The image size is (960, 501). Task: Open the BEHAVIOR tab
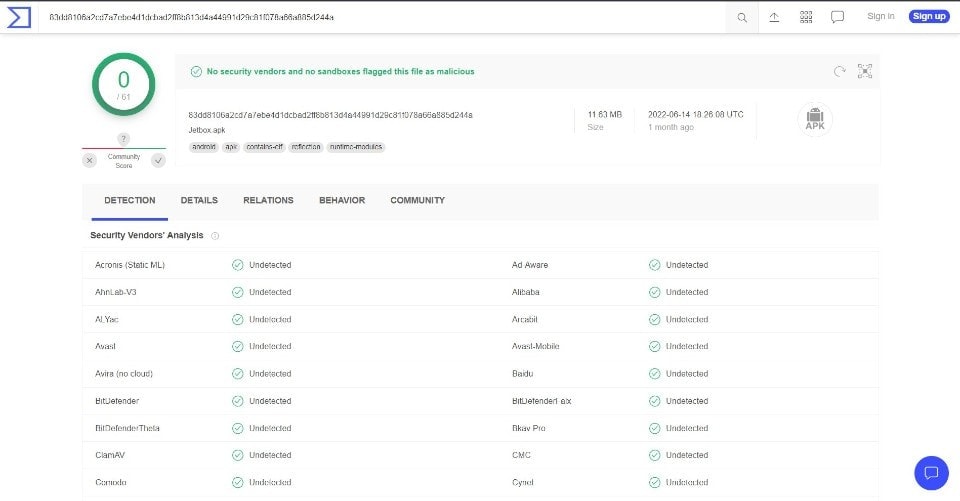point(342,200)
